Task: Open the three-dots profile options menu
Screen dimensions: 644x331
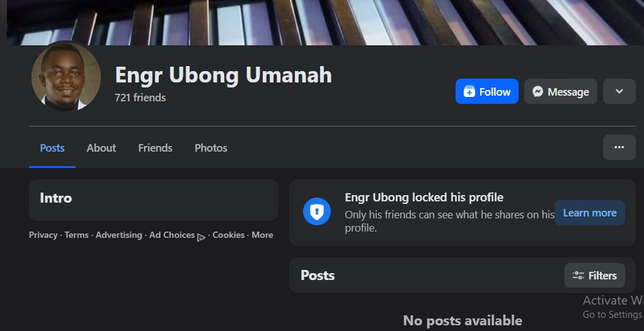Action: [x=619, y=147]
